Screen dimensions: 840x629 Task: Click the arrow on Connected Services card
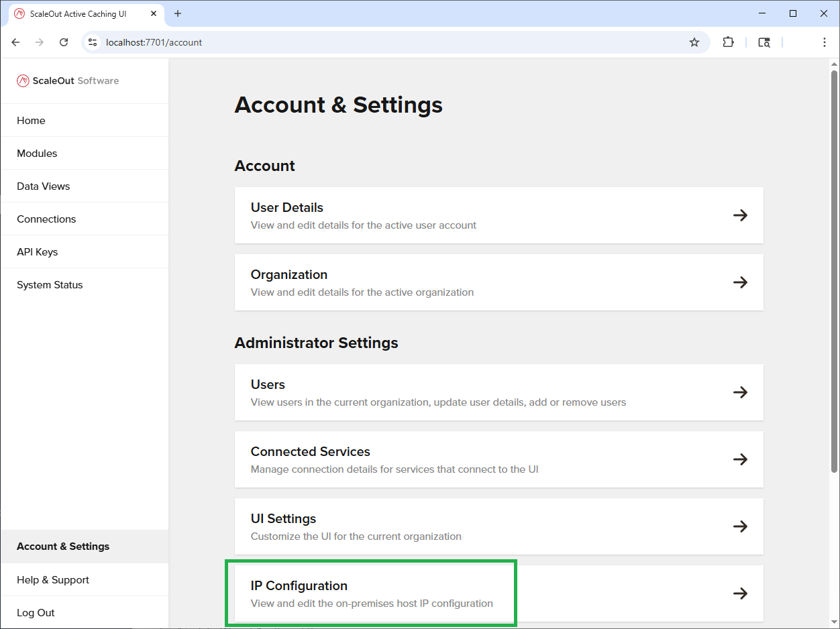pos(740,459)
